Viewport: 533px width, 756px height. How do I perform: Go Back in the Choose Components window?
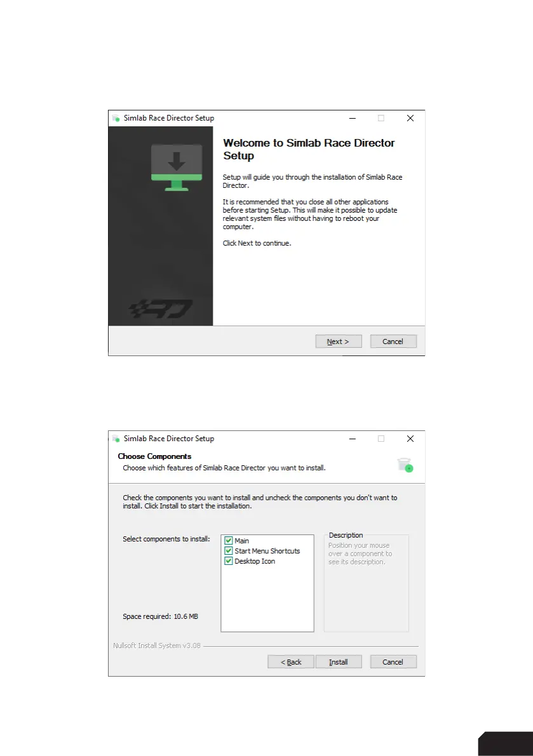(291, 662)
